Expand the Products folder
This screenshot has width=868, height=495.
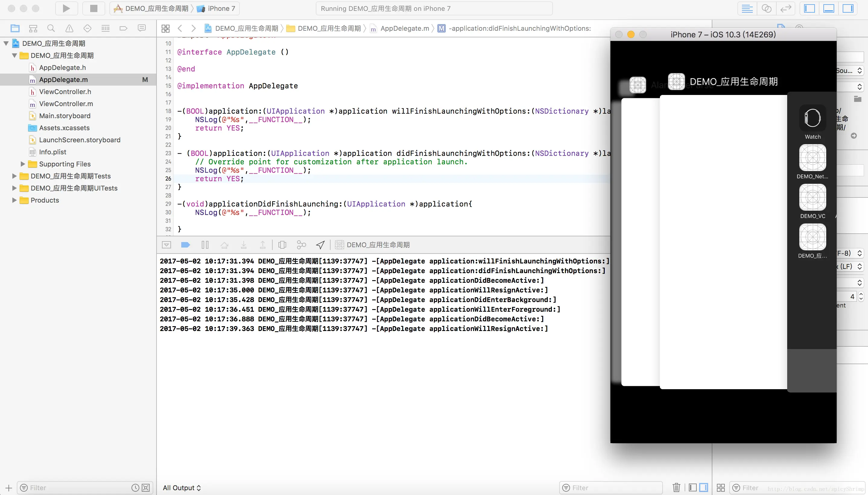click(x=14, y=200)
